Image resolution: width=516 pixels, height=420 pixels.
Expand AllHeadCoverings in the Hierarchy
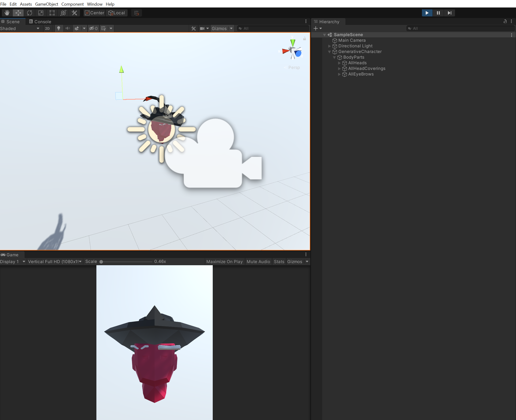click(340, 68)
